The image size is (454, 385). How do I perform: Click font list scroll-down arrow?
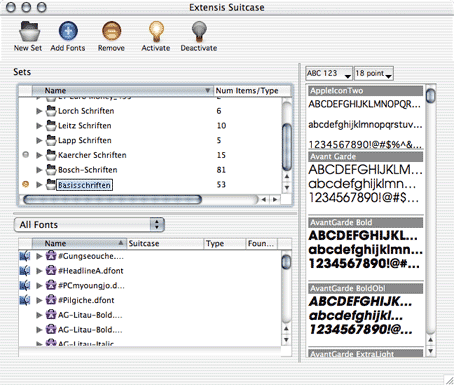coord(286,340)
